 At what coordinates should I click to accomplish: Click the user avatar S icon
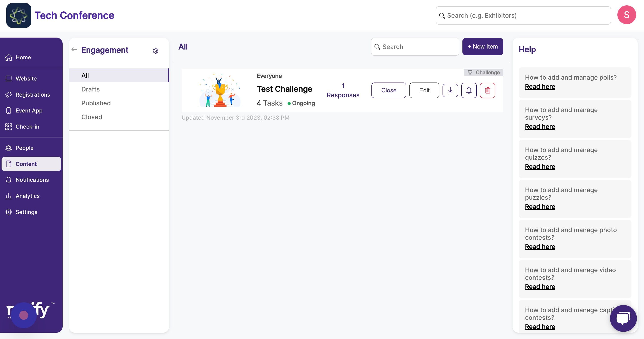[626, 15]
